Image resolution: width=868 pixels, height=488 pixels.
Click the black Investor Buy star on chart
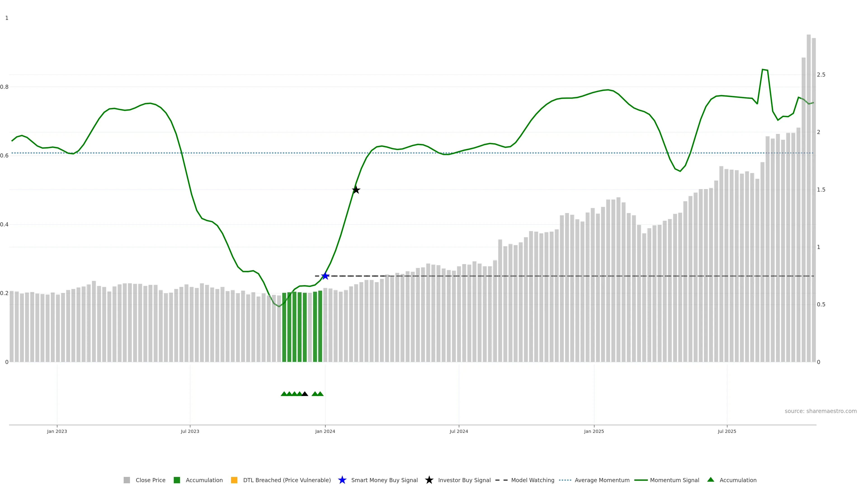pyautogui.click(x=356, y=190)
